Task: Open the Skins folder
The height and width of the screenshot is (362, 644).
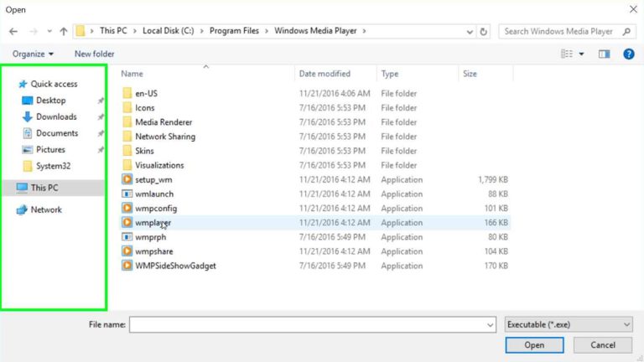Action: pyautogui.click(x=144, y=151)
